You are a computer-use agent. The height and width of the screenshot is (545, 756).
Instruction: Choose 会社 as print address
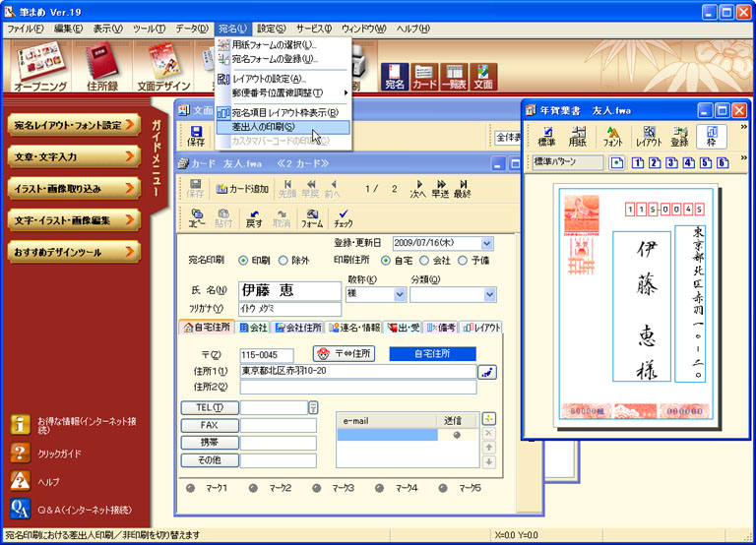coord(425,260)
